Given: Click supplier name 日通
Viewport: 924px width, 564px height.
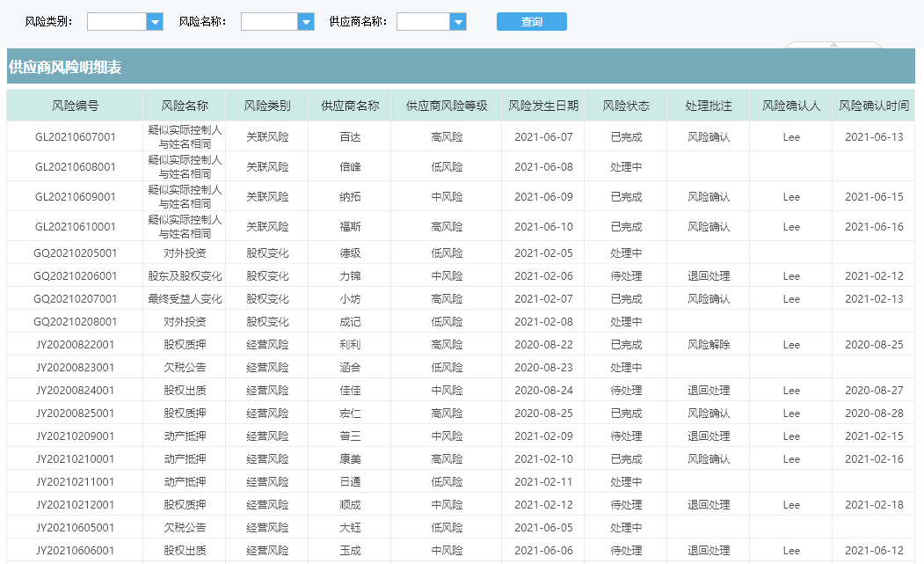Looking at the screenshot, I should [x=350, y=482].
